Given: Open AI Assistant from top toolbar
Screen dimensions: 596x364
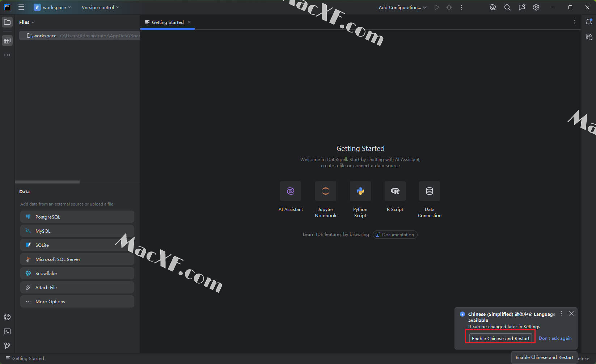Looking at the screenshot, I should 493,7.
